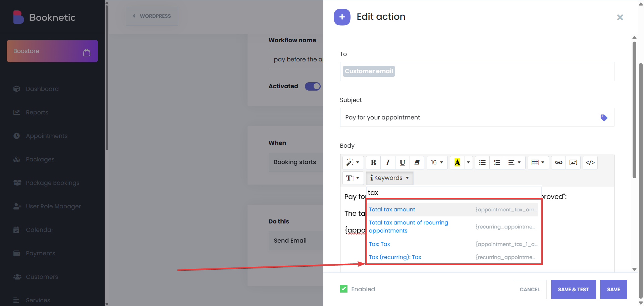Click the Cancel button
This screenshot has height=306, width=644.
530,290
